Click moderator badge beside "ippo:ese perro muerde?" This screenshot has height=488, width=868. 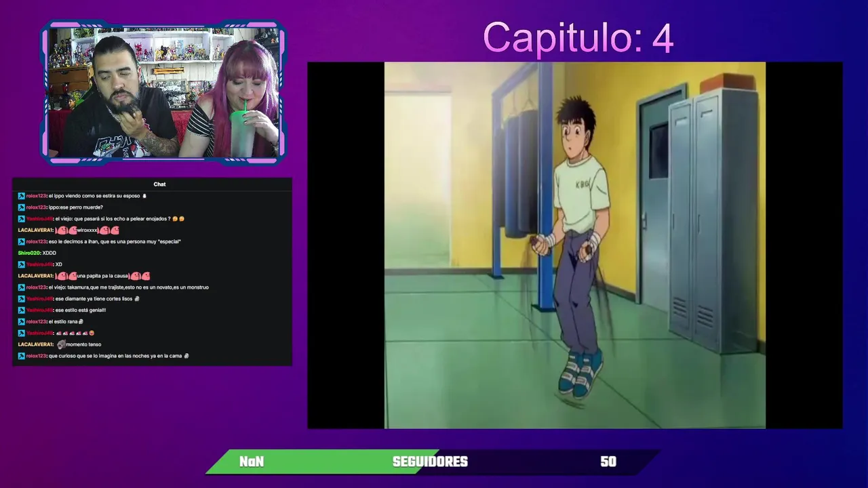21,207
